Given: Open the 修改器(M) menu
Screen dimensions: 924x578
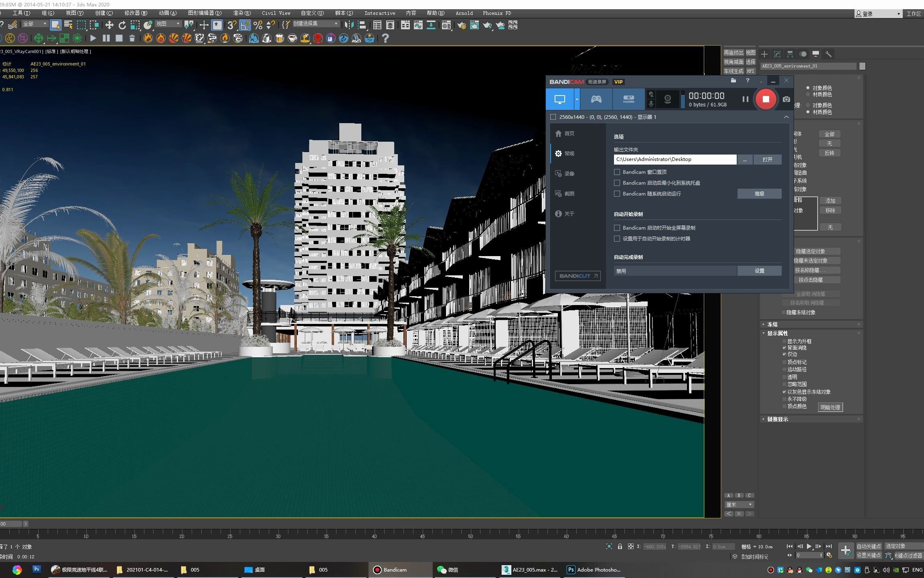Looking at the screenshot, I should click(136, 13).
